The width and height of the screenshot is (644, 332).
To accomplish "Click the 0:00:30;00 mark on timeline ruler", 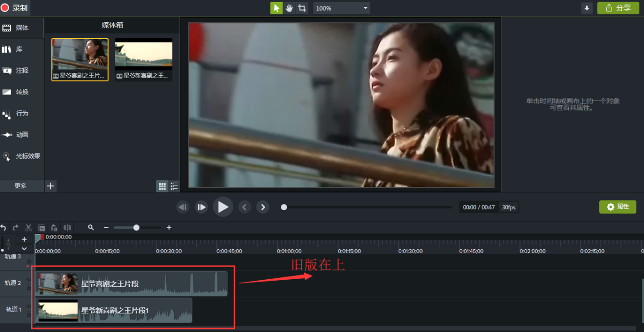I will click(x=169, y=251).
